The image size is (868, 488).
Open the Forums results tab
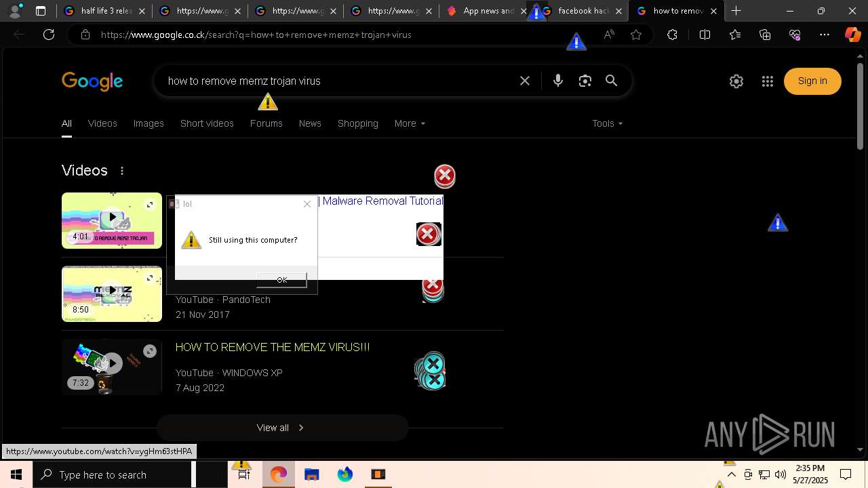click(266, 123)
